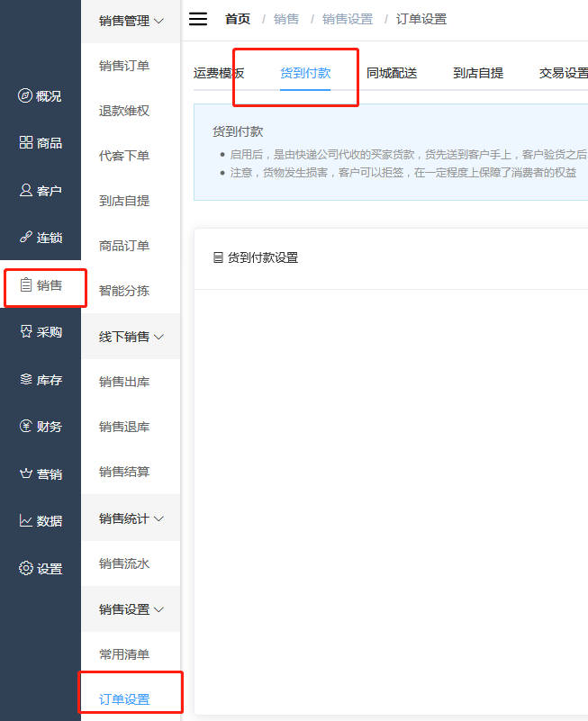Open 退款维权 submenu item
The width and height of the screenshot is (588, 721).
[124, 111]
